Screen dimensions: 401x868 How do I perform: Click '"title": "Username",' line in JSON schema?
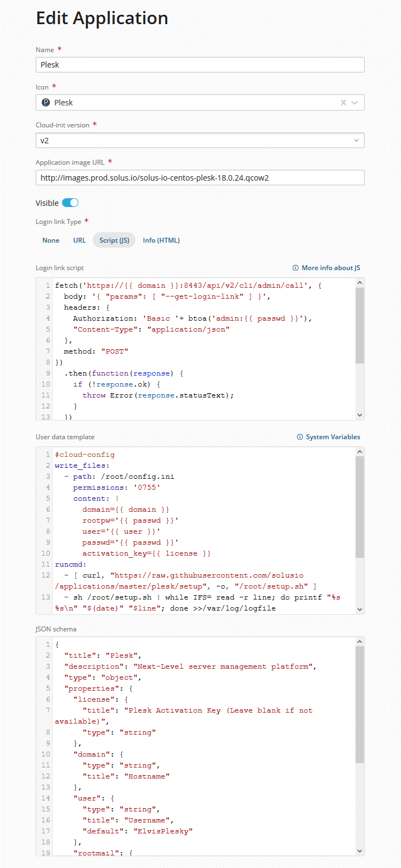[128, 820]
